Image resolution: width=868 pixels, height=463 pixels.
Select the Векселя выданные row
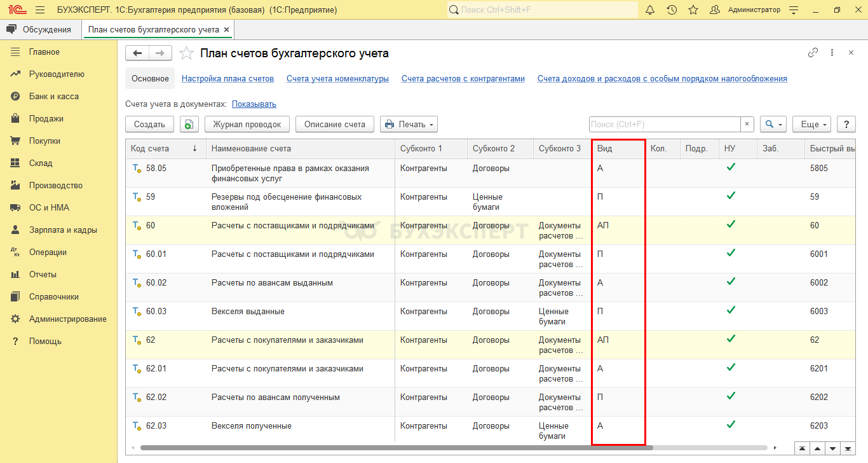coord(491,316)
